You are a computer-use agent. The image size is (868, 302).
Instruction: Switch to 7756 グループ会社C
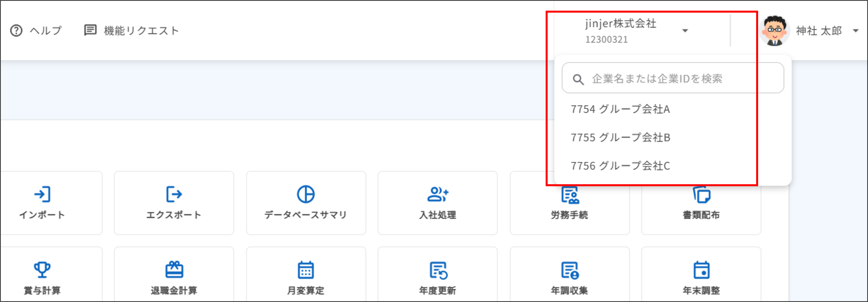[620, 165]
